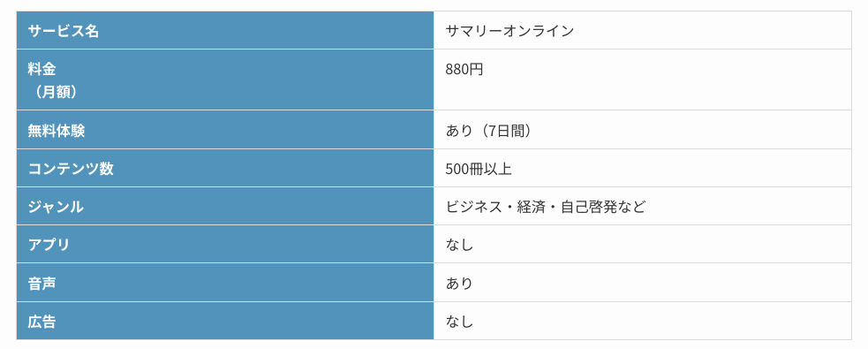
Task: Click the 広告 header cell
Action: (225, 321)
